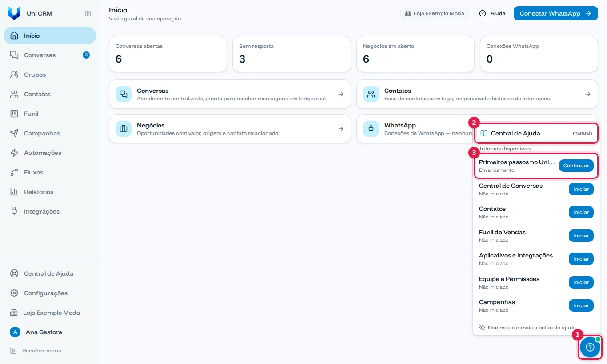607x364 pixels.
Task: Click the Uni CRM logo icon
Action: tap(14, 13)
